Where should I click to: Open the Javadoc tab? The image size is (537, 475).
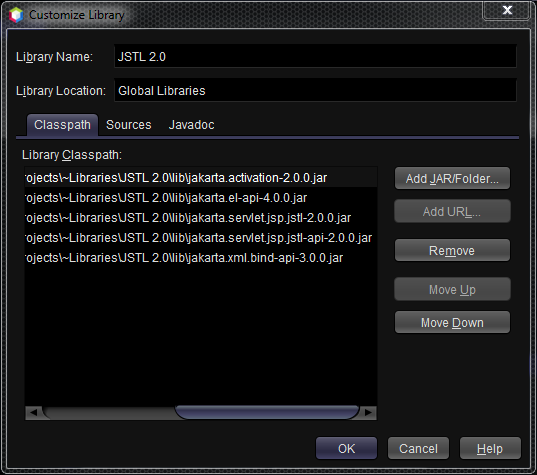(x=191, y=125)
